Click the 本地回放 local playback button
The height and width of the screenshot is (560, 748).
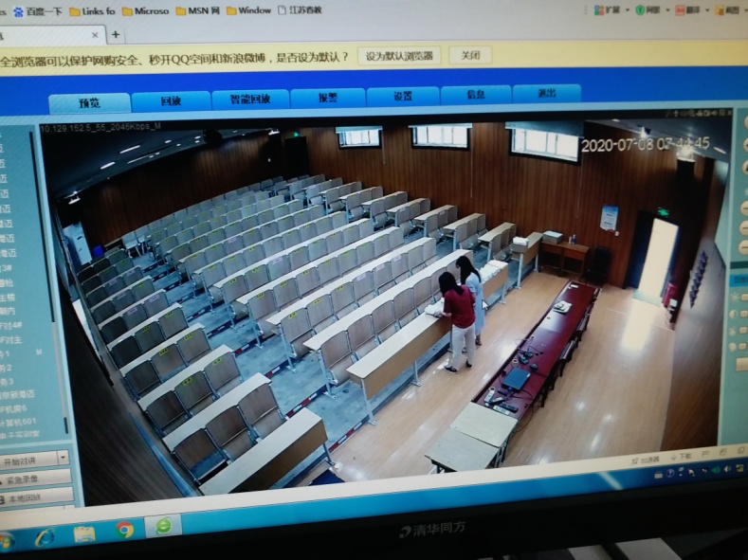click(36, 497)
